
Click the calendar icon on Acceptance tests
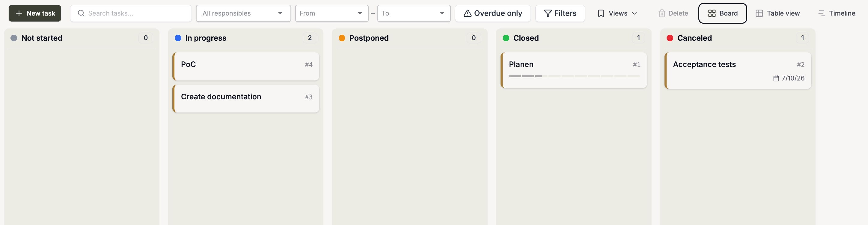(x=776, y=78)
